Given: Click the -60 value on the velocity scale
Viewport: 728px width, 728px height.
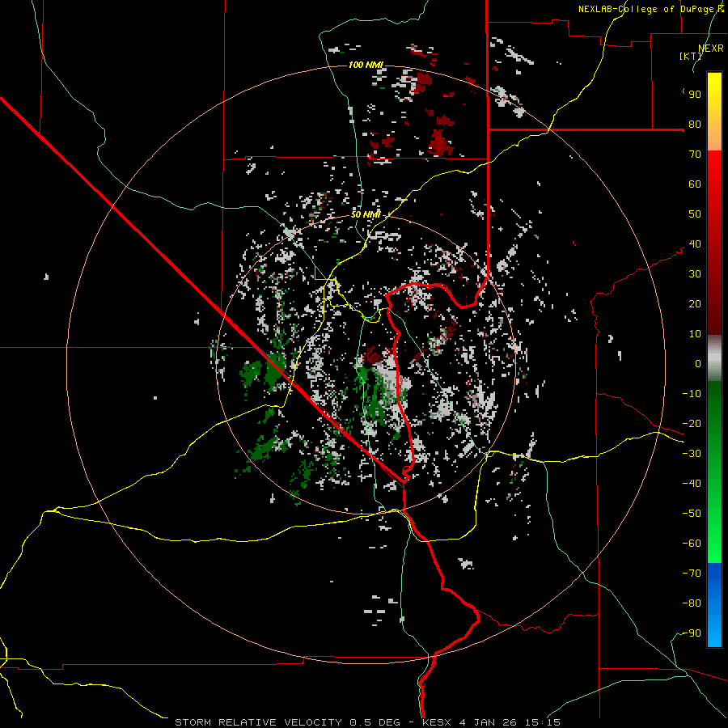Looking at the screenshot, I should coord(692,544).
